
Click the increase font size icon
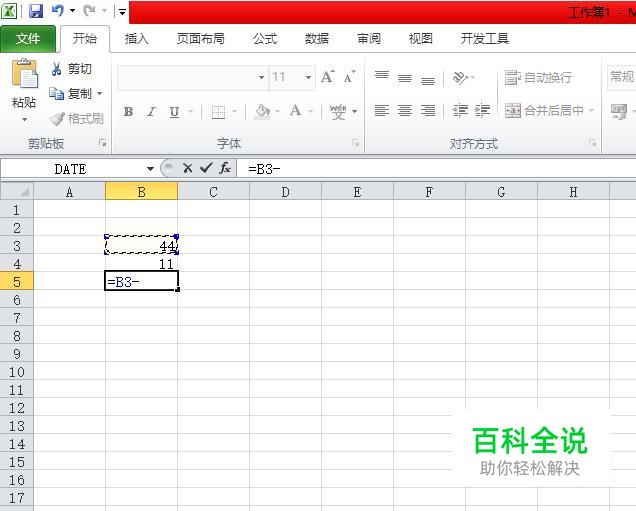(328, 77)
